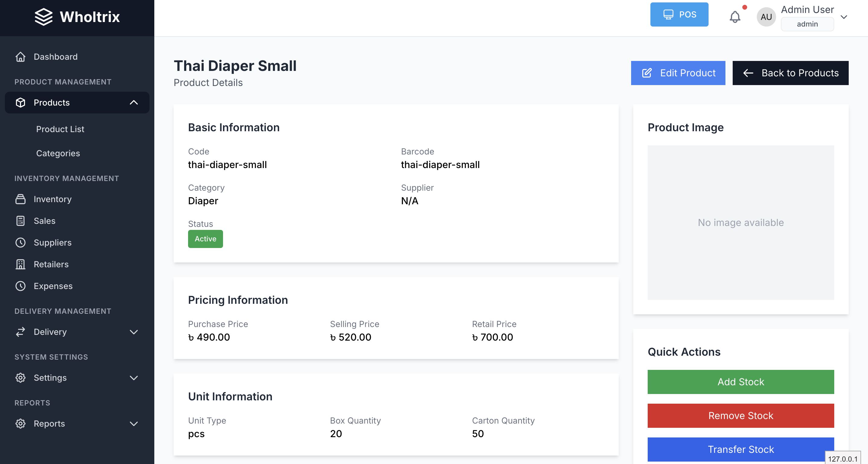Click the Sales calculator icon
Image resolution: width=868 pixels, height=464 pixels.
tap(20, 221)
